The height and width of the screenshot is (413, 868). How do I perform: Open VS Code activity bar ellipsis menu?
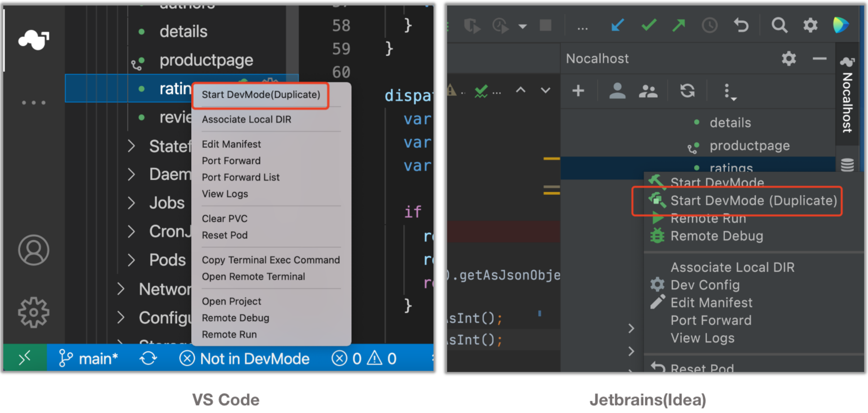tap(34, 102)
